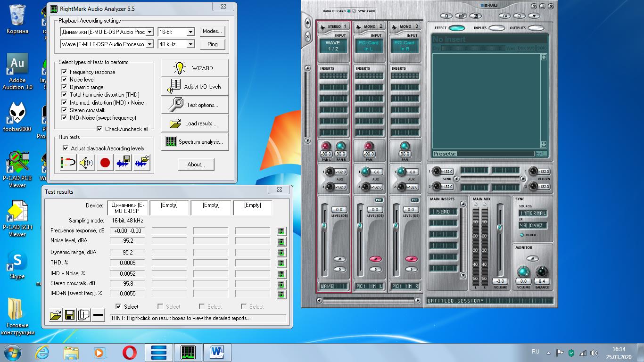
Task: Click the remove results minus icon
Action: [98, 315]
